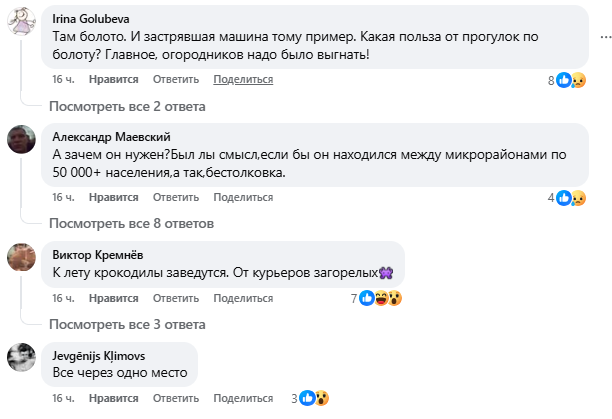Open reactions on Jevgēnijs Kļimovs' comment

[313, 398]
